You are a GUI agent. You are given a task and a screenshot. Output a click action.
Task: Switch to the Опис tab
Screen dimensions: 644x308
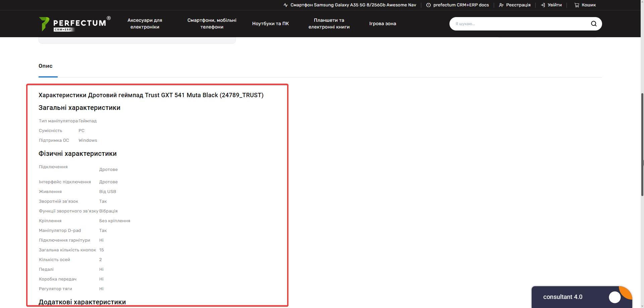tap(46, 66)
